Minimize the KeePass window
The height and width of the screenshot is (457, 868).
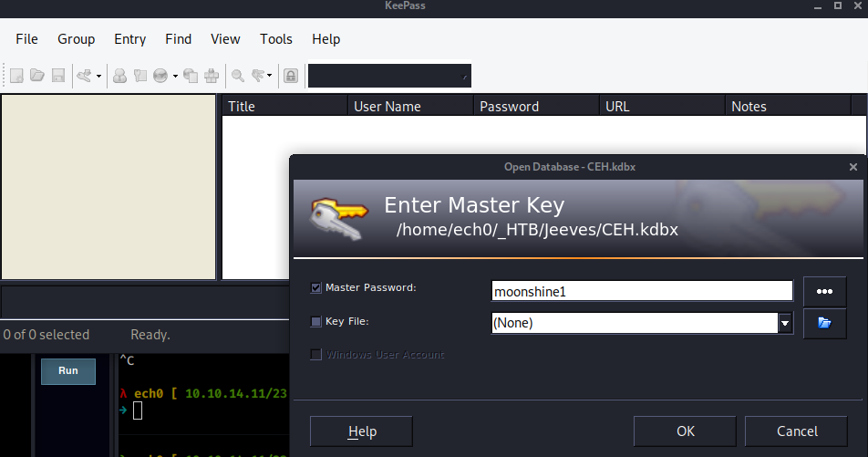coord(818,6)
